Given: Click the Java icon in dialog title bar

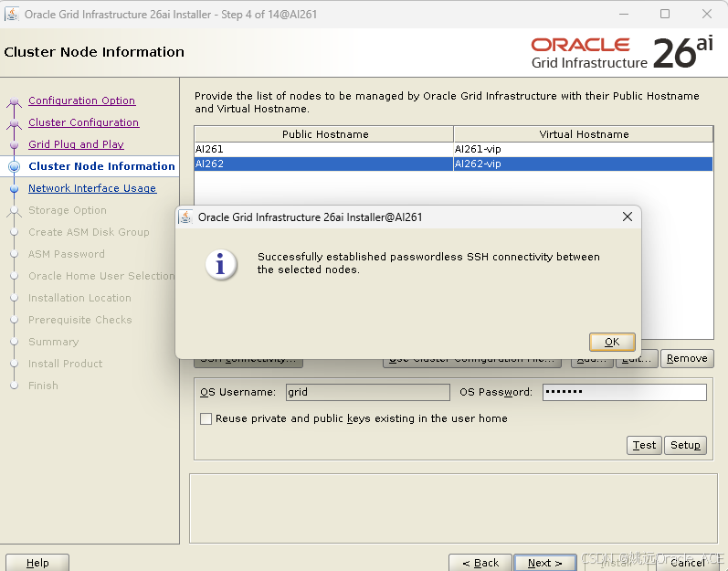Looking at the screenshot, I should tap(186, 217).
